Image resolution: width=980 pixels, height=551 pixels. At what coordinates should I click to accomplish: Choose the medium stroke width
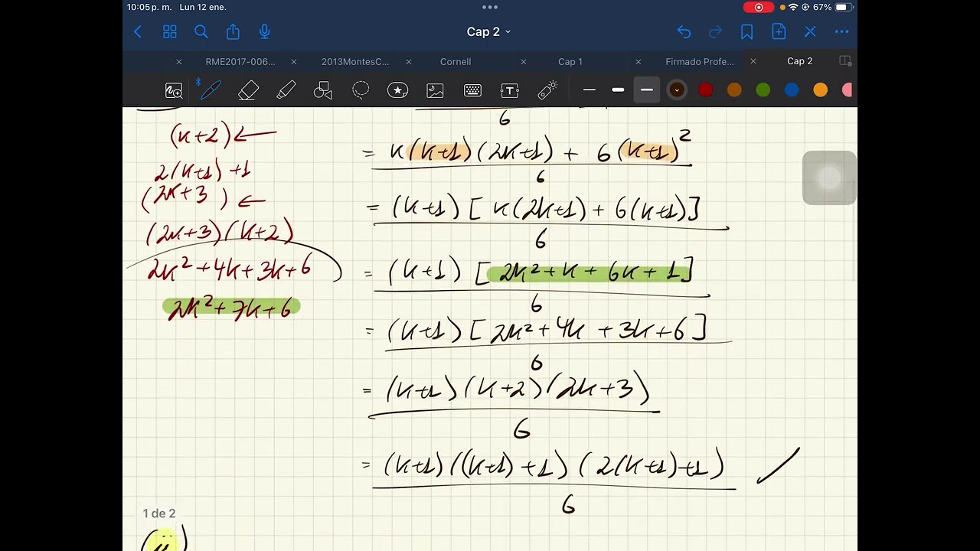(618, 90)
